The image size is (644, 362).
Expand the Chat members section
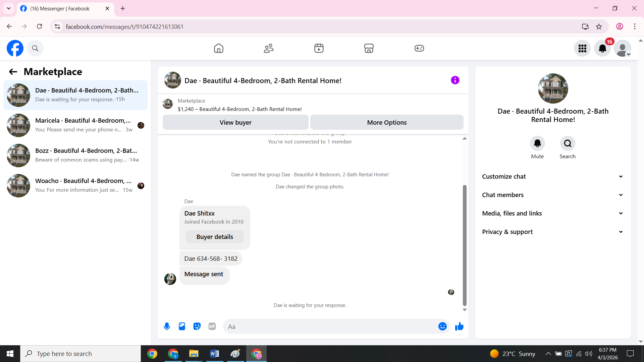pos(553,195)
